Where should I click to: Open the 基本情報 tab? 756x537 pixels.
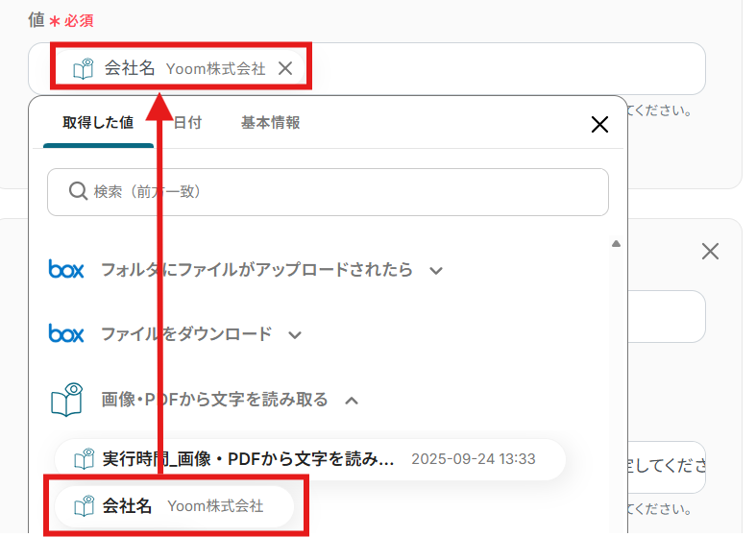click(271, 122)
